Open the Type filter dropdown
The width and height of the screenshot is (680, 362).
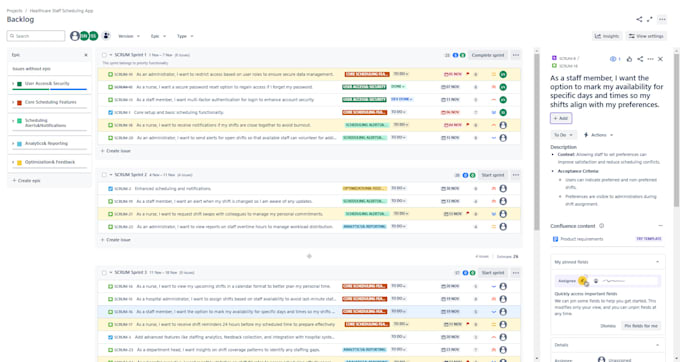(x=185, y=36)
